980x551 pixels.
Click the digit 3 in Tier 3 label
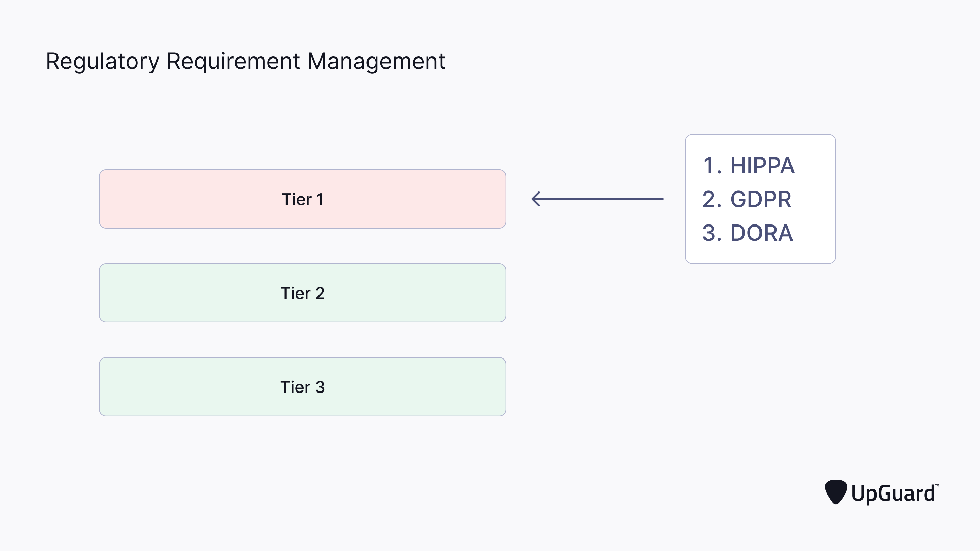point(320,387)
